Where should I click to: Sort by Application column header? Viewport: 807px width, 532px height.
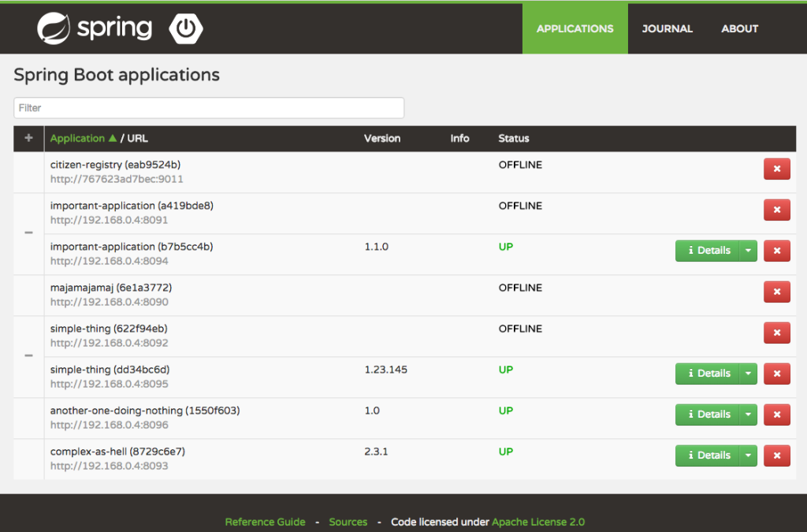[77, 139]
